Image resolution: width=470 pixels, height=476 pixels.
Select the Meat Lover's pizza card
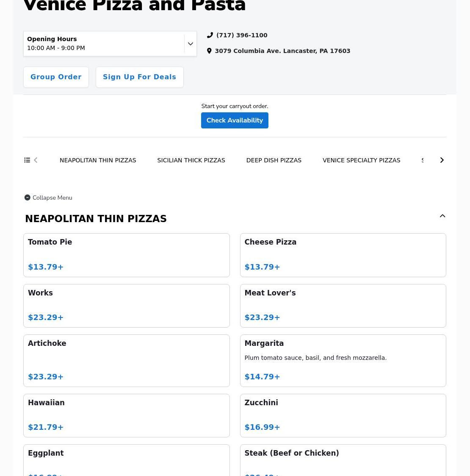[343, 306]
